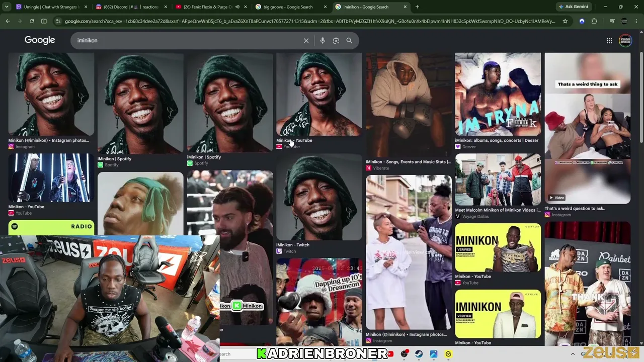Open the 'Dapping up 10's @ Dreamcon' image

319,302
